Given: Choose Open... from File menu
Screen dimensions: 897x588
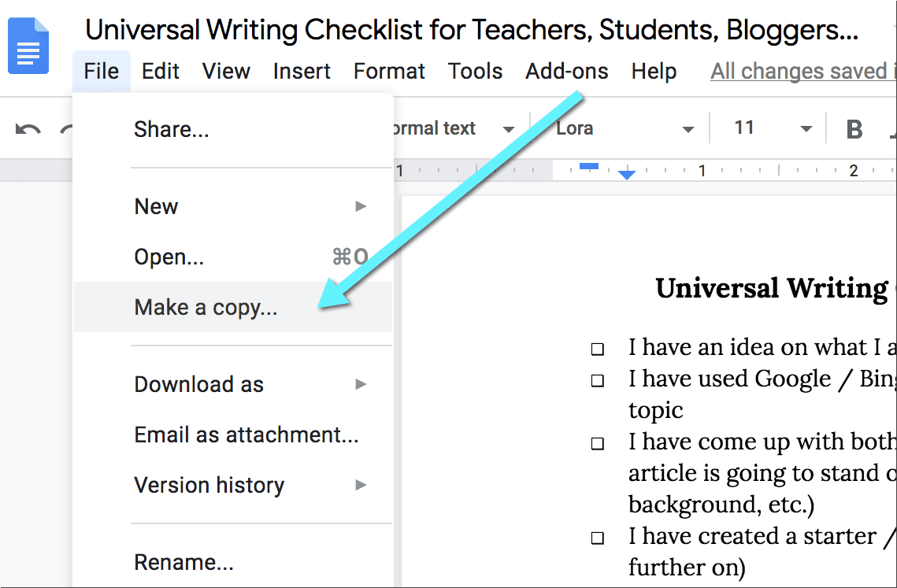Looking at the screenshot, I should click(233, 257).
